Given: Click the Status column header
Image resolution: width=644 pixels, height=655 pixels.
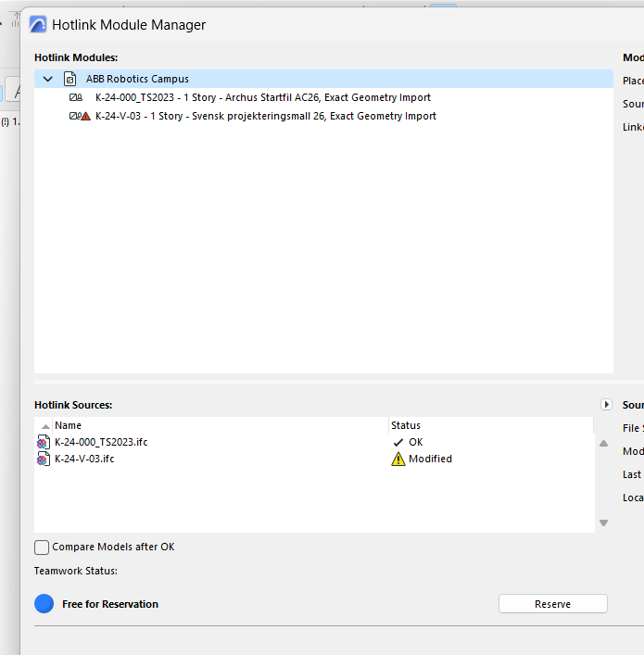Looking at the screenshot, I should 406,425.
